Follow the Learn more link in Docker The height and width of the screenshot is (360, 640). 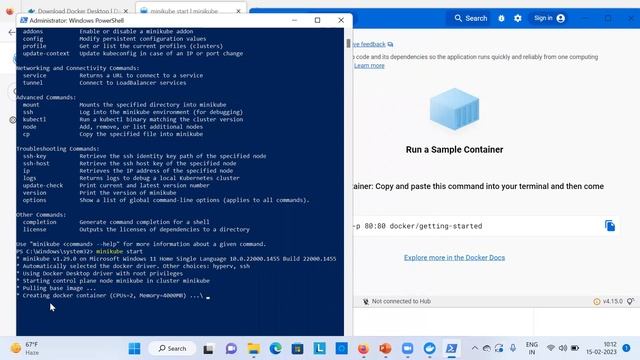369,66
